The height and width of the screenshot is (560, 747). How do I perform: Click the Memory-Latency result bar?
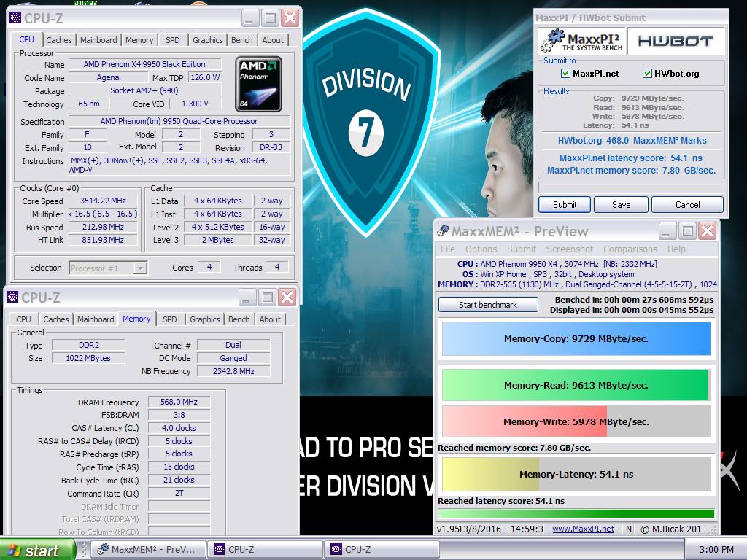pos(576,474)
